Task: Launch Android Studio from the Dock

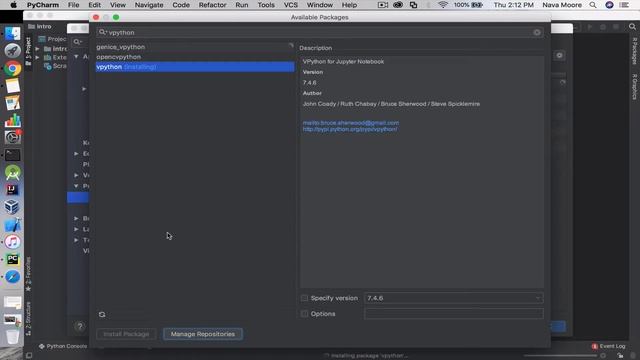Action: coord(12,173)
